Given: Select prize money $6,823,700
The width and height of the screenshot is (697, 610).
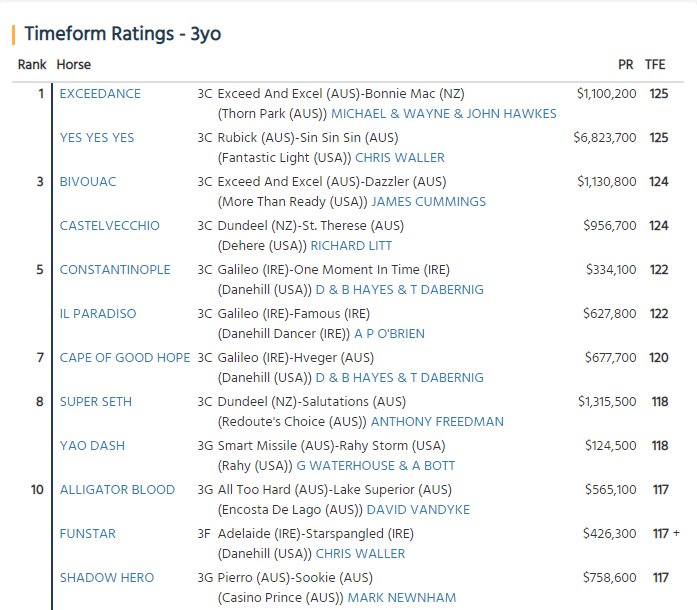Looking at the screenshot, I should point(605,138).
